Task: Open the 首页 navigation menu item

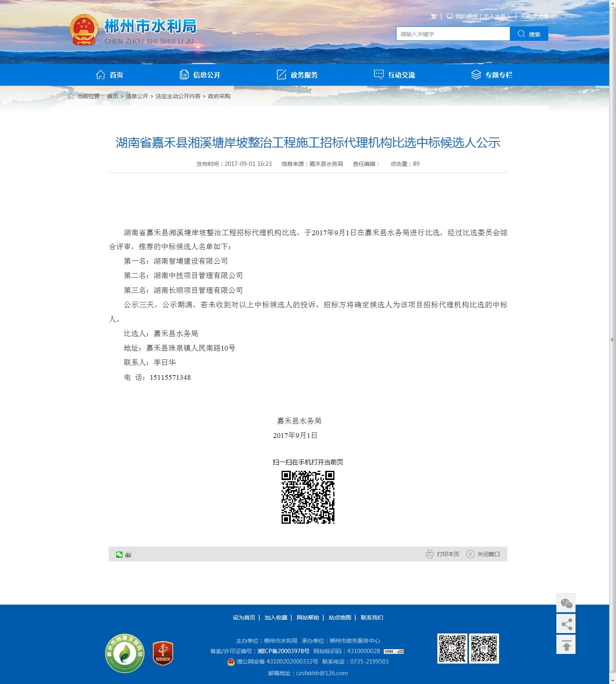Action: [109, 75]
